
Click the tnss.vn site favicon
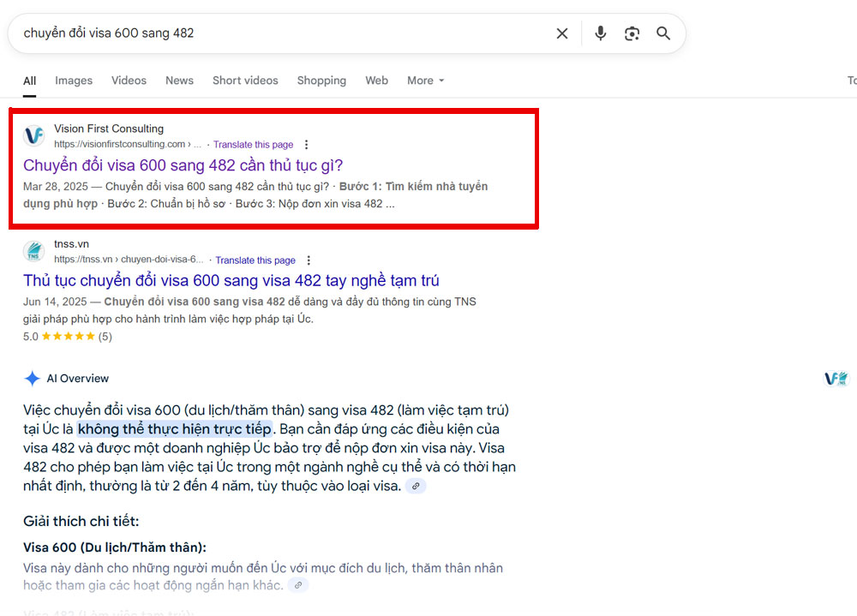34,251
